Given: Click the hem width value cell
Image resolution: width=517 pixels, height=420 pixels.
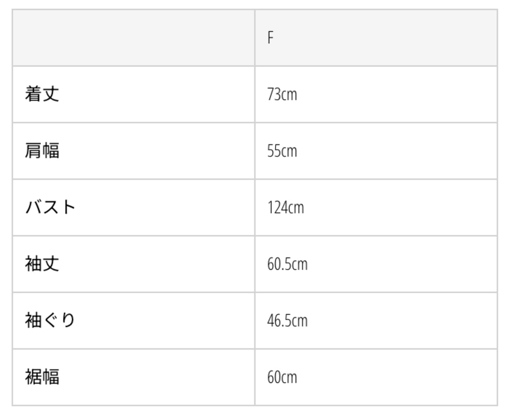Looking at the screenshot, I should 376,377.
